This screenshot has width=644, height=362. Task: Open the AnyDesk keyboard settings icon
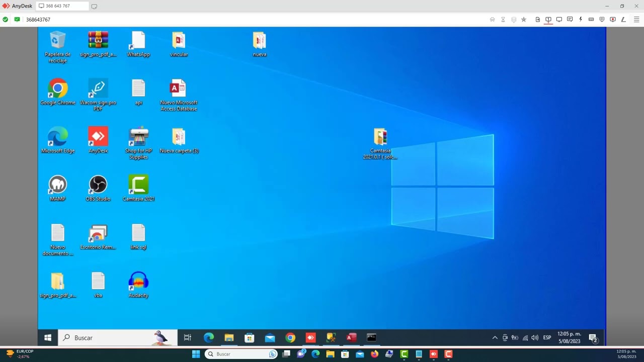click(591, 20)
